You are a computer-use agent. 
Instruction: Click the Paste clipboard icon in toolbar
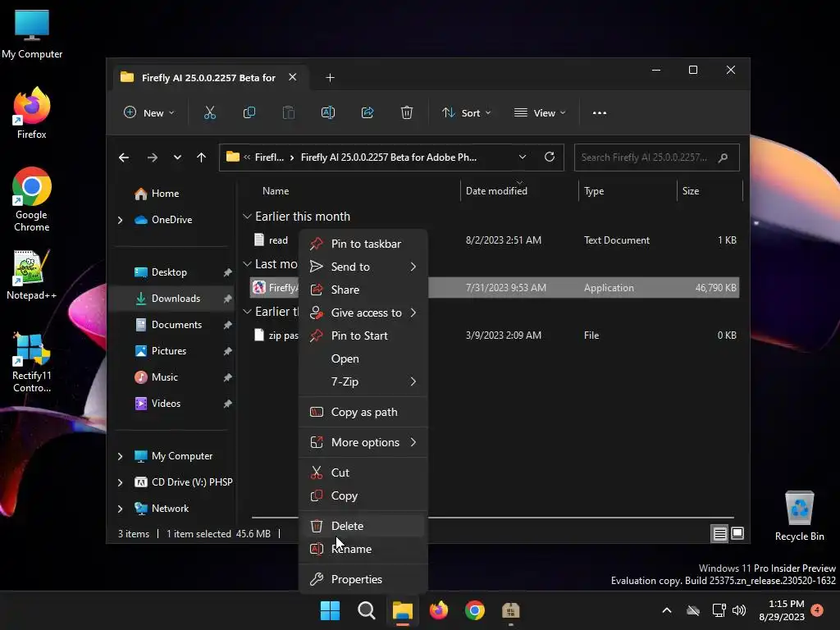[288, 113]
